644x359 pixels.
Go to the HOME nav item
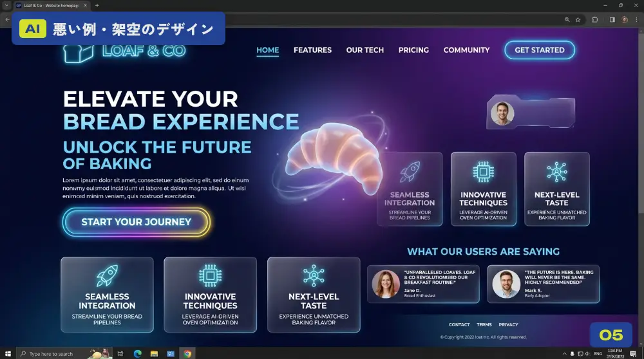coord(268,50)
